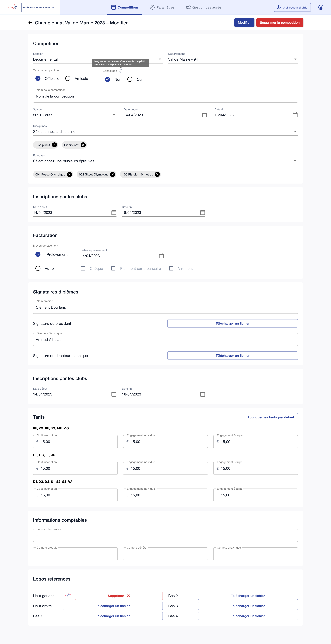The height and width of the screenshot is (644, 331).
Task: Focus the Journal des ventes field
Action: (165, 536)
